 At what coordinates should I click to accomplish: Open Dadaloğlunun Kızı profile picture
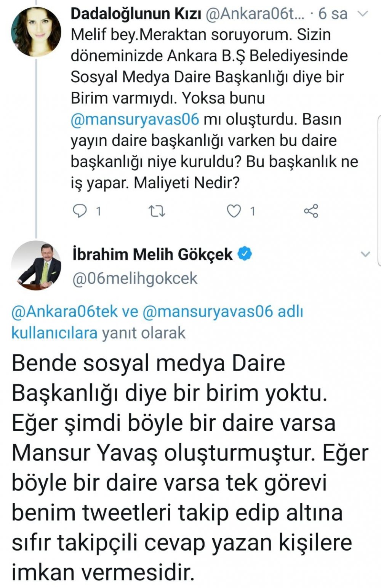coord(36,32)
